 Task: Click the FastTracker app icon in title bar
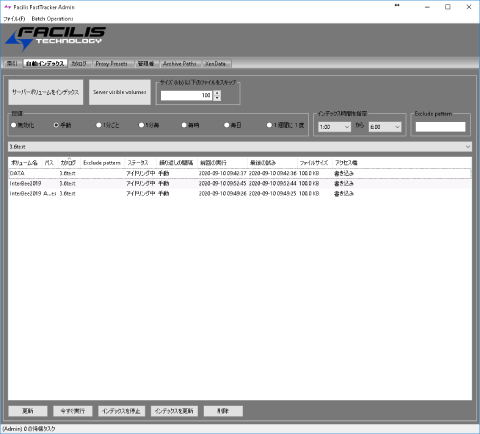pos(7,7)
